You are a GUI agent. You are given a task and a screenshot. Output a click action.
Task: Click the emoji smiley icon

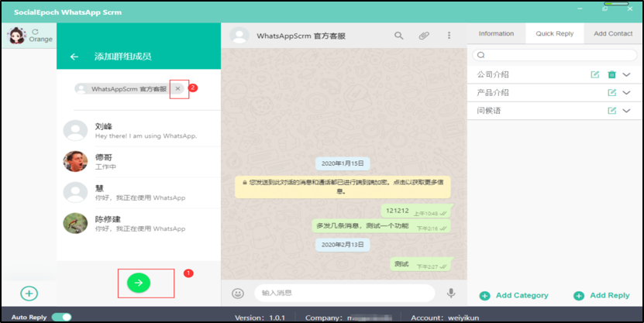[238, 293]
